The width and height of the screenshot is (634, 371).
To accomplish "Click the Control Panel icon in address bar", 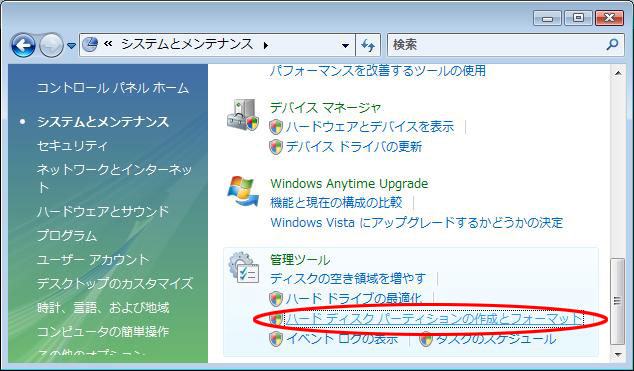I will [90, 44].
